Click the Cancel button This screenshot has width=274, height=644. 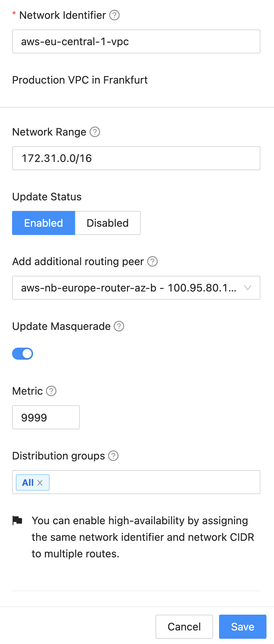(x=184, y=627)
